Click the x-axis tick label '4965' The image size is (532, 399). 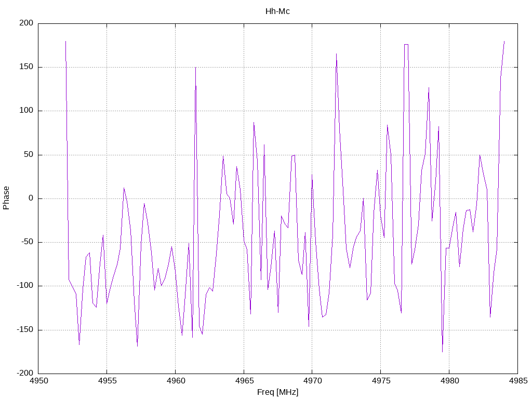[x=244, y=381]
